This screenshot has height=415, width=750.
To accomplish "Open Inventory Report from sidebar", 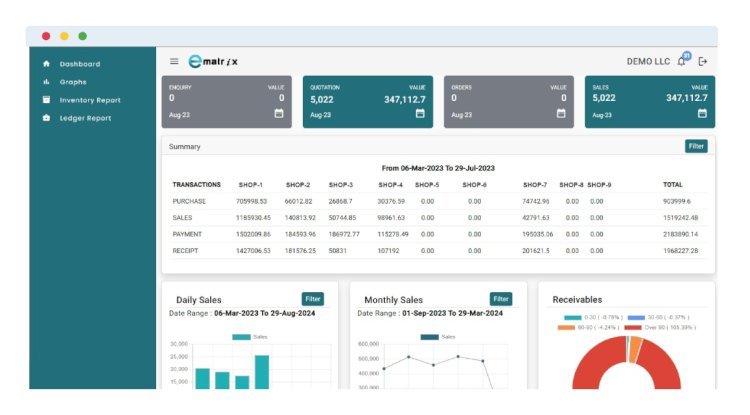I will click(90, 100).
